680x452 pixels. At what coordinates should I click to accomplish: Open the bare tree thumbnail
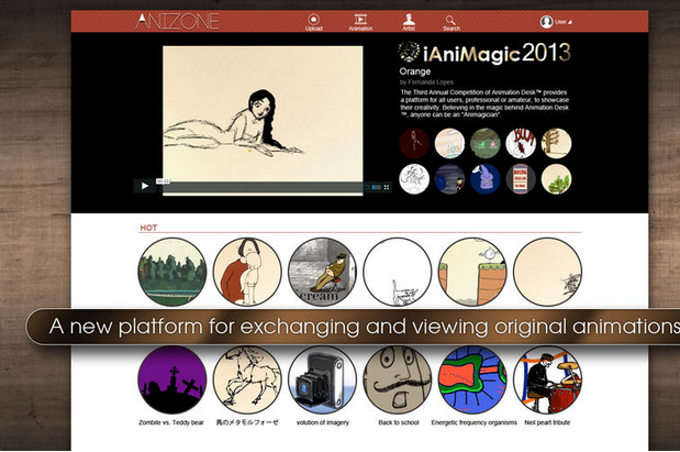pyautogui.click(x=556, y=143)
